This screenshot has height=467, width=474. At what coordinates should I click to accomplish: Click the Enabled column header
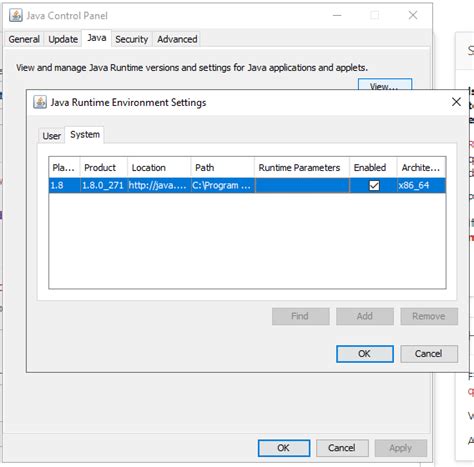[373, 167]
